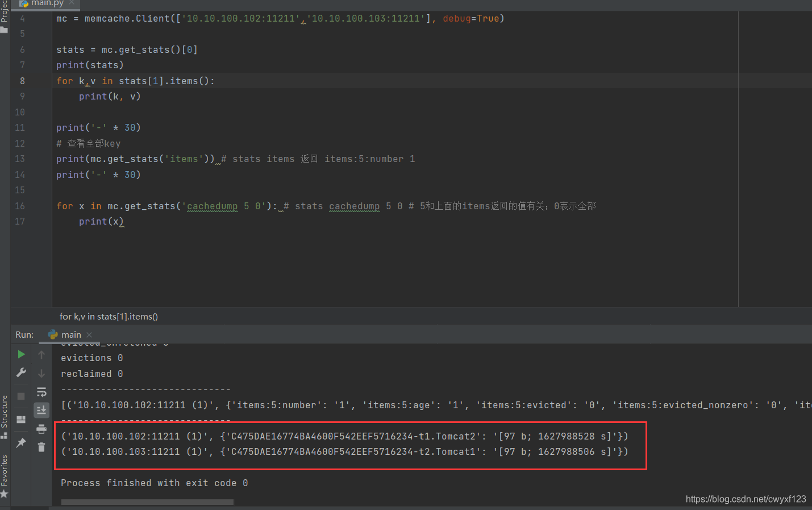The height and width of the screenshot is (510, 812).
Task: Click 'stats = mc.get_stats()[0]' line
Action: (127, 49)
